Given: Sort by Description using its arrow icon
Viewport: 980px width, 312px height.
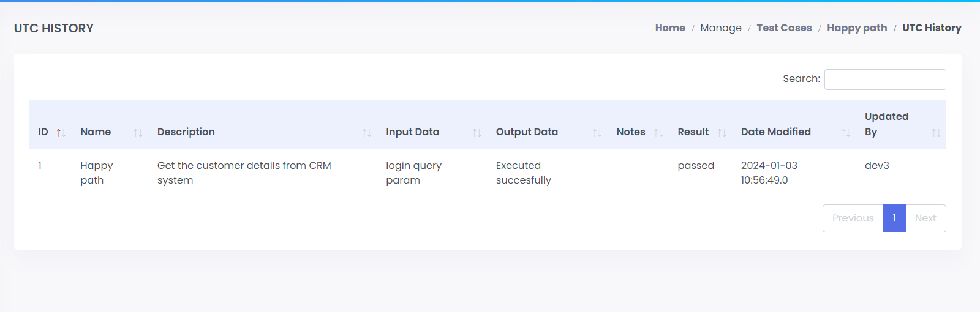Looking at the screenshot, I should (x=367, y=133).
